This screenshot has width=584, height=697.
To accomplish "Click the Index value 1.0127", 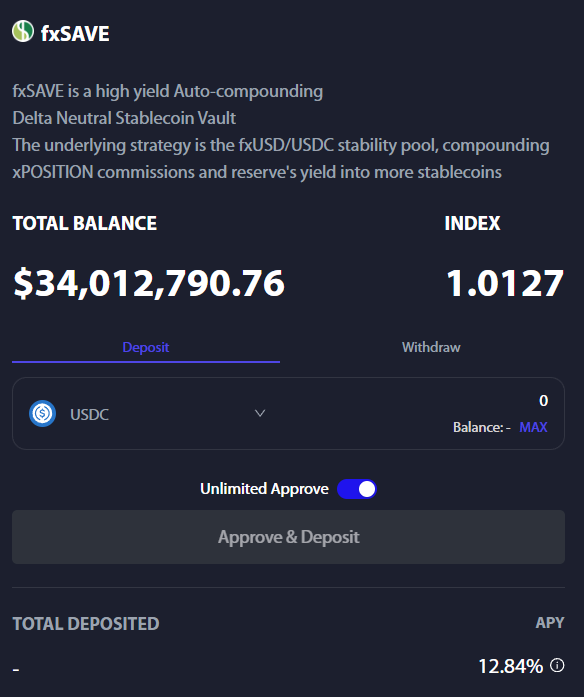I will tap(505, 283).
